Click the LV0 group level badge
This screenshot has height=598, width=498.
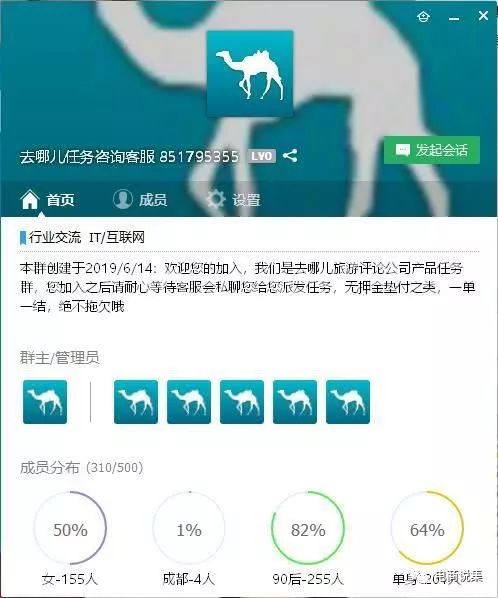tap(262, 156)
